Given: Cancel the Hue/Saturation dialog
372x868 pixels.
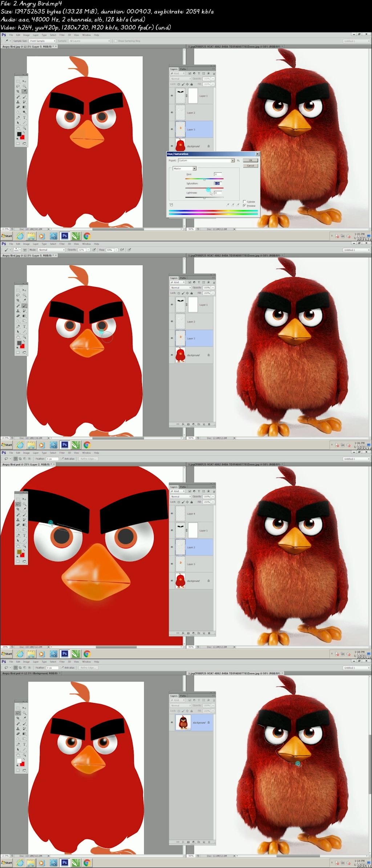Looking at the screenshot, I should point(250,166).
